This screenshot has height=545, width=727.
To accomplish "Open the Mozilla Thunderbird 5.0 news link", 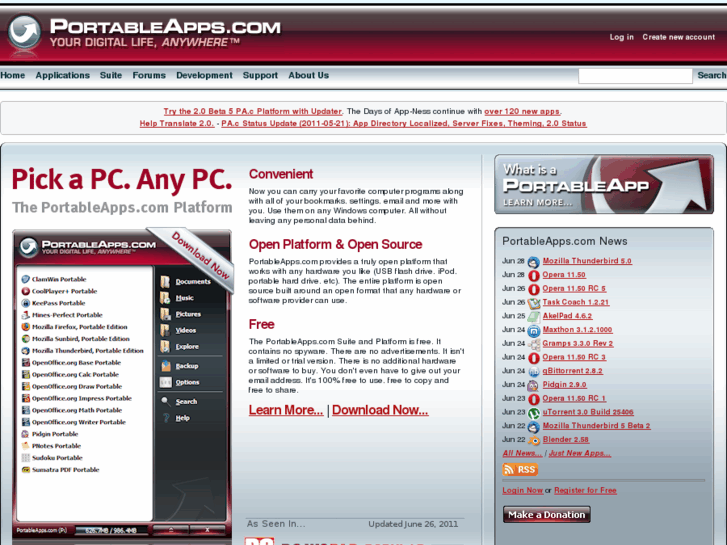I will click(587, 261).
